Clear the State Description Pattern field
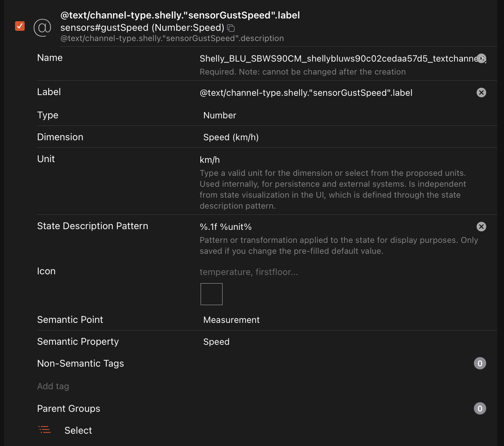This screenshot has width=504, height=446. point(481,227)
